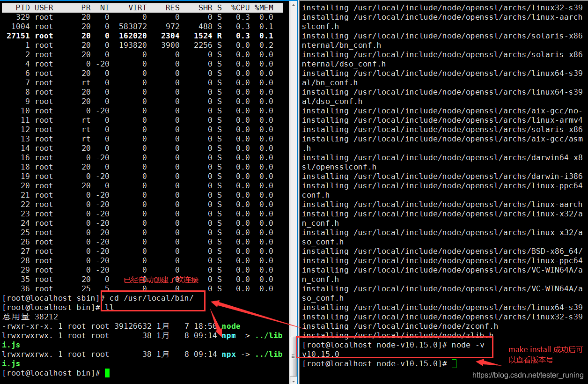Click the "ll" command in left terminal

pyautogui.click(x=109, y=307)
